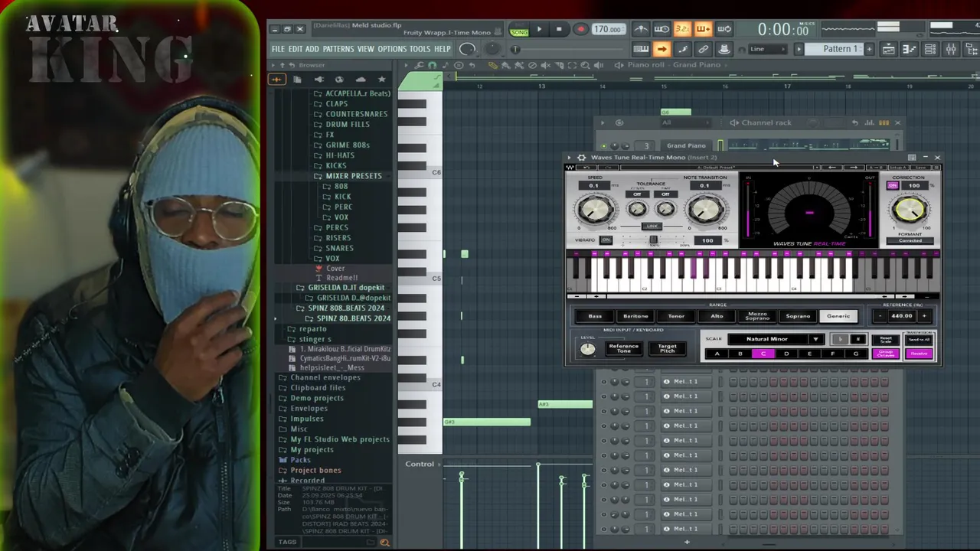
Task: Click the orange step editing arrow icon
Action: [x=661, y=49]
